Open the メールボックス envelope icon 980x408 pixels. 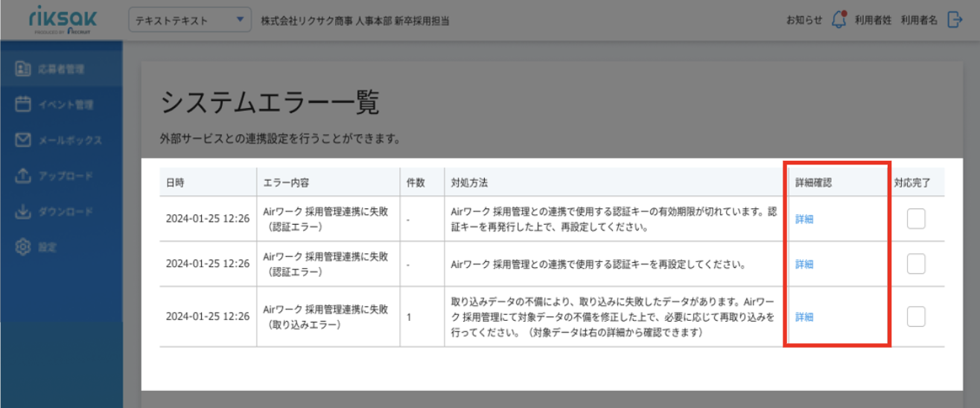pyautogui.click(x=23, y=140)
